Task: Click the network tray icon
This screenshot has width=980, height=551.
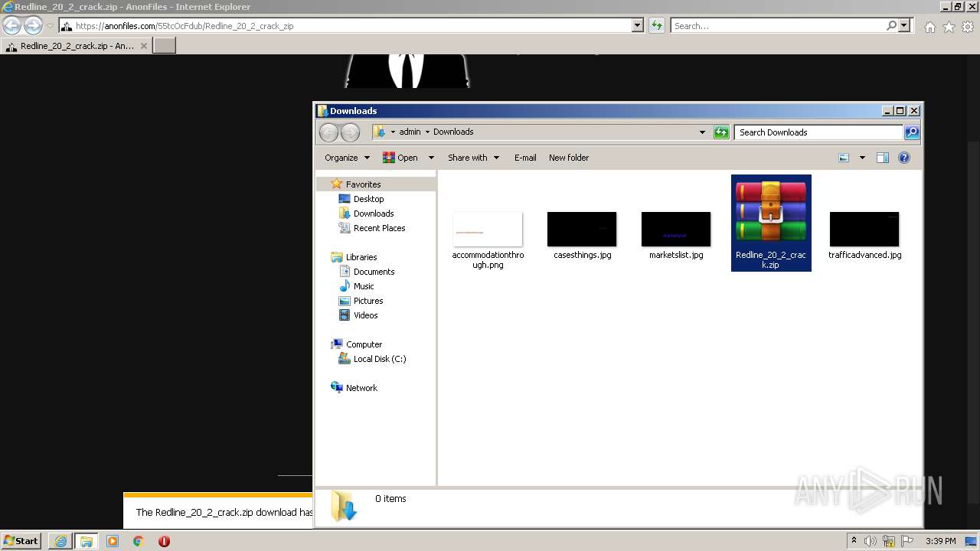Action: (889, 541)
